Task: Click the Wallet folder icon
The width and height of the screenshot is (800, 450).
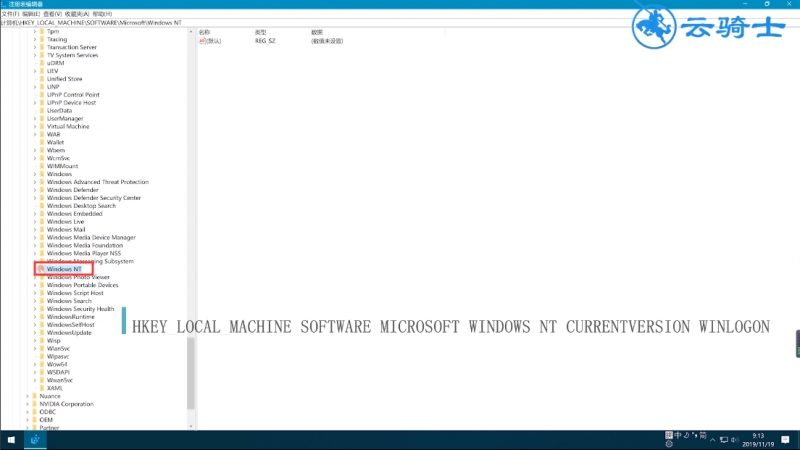Action: [x=42, y=142]
